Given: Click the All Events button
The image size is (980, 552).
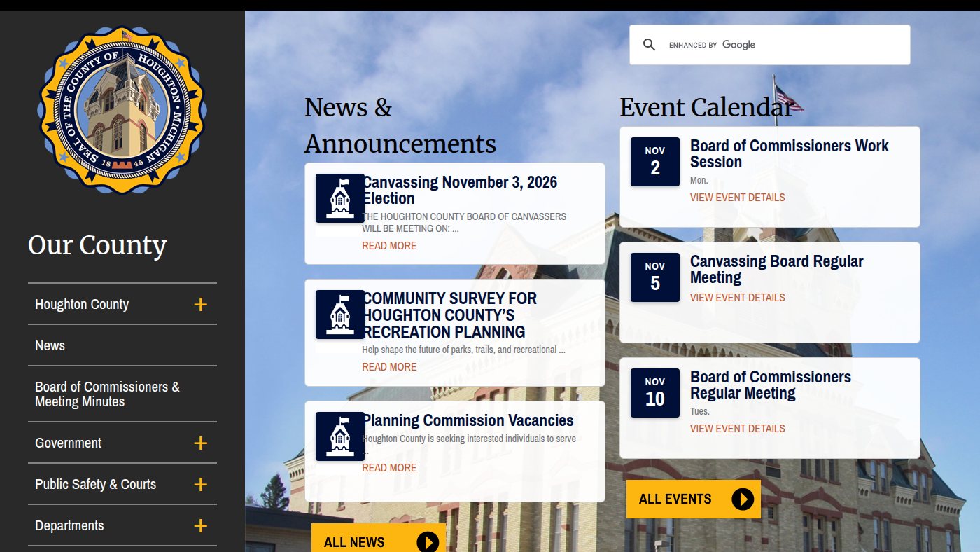Looking at the screenshot, I should pyautogui.click(x=693, y=499).
